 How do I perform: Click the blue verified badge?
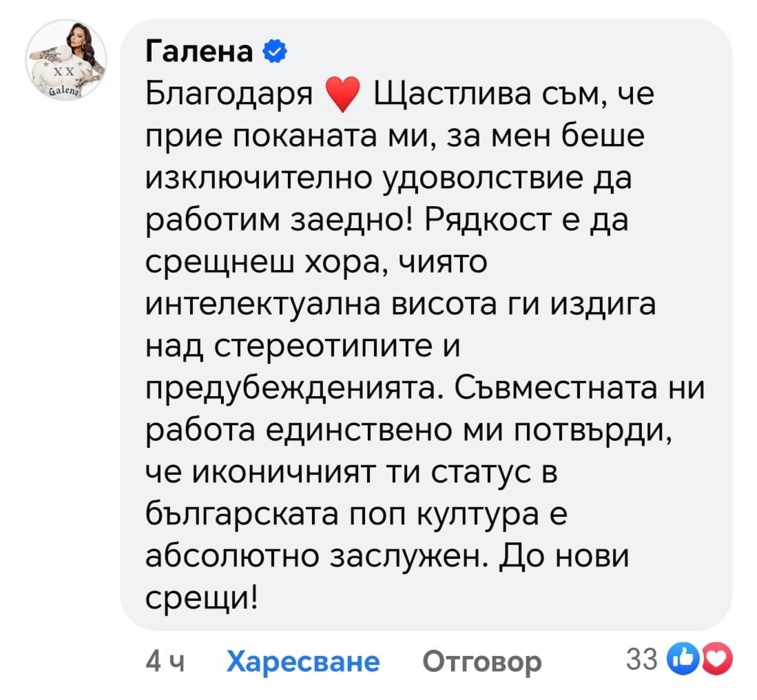[x=271, y=53]
